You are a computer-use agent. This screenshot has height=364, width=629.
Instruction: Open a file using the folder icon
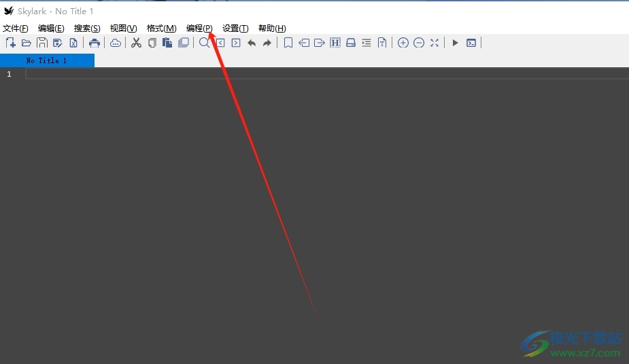click(x=27, y=43)
